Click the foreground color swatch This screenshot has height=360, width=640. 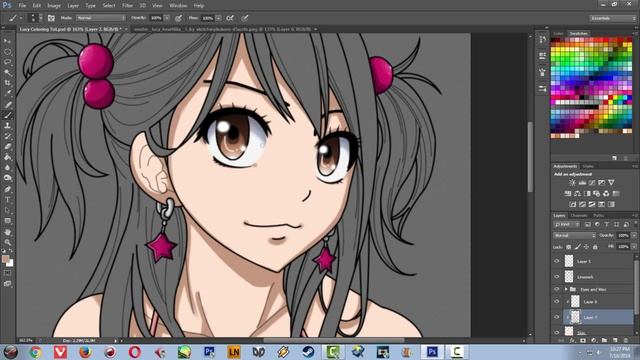pos(5,258)
